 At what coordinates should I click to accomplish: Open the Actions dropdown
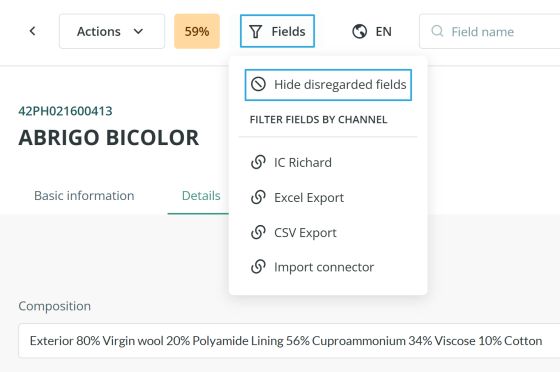click(x=112, y=31)
